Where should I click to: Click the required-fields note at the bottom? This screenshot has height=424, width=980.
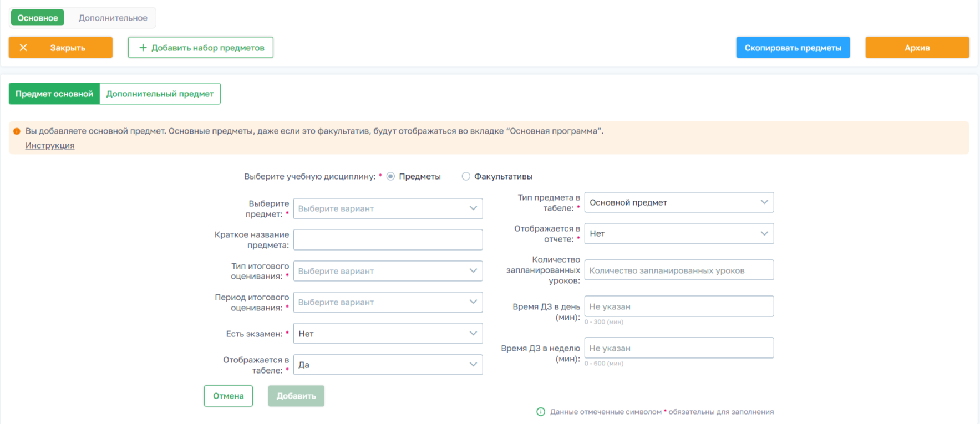pyautogui.click(x=662, y=412)
